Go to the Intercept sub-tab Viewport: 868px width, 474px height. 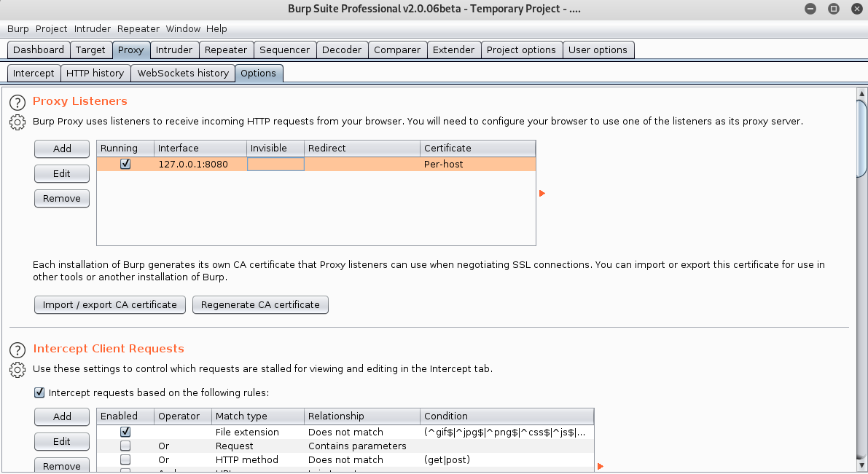(34, 73)
